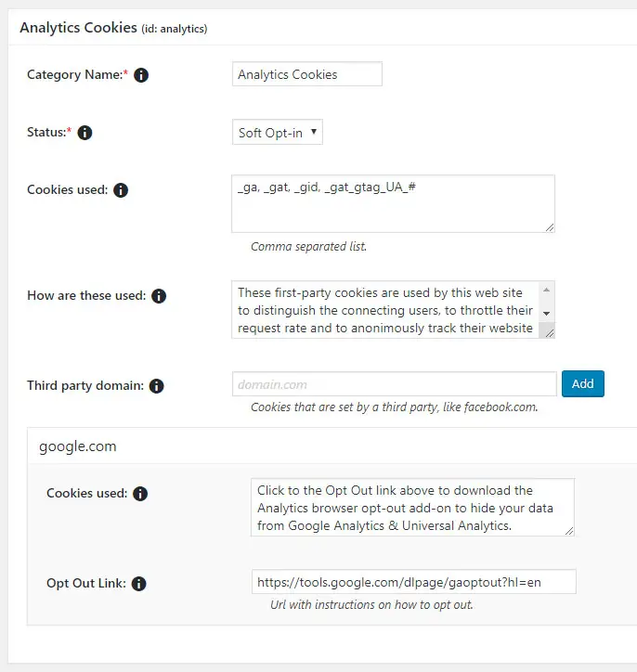637x672 pixels.
Task: Click the first-party cookies description textarea
Action: pyautogui.click(x=385, y=310)
